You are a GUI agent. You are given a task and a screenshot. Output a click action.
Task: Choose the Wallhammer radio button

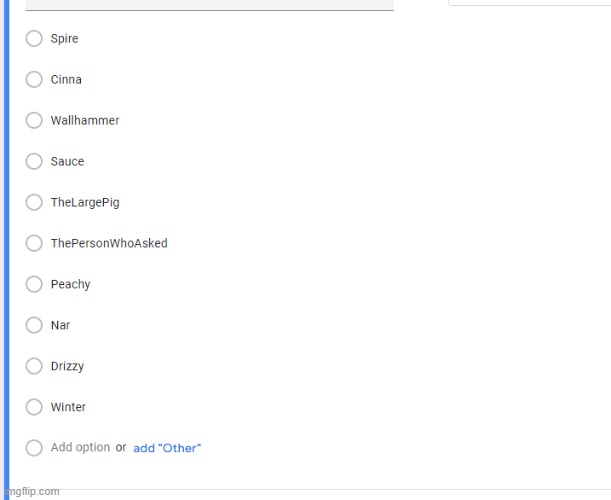click(34, 121)
